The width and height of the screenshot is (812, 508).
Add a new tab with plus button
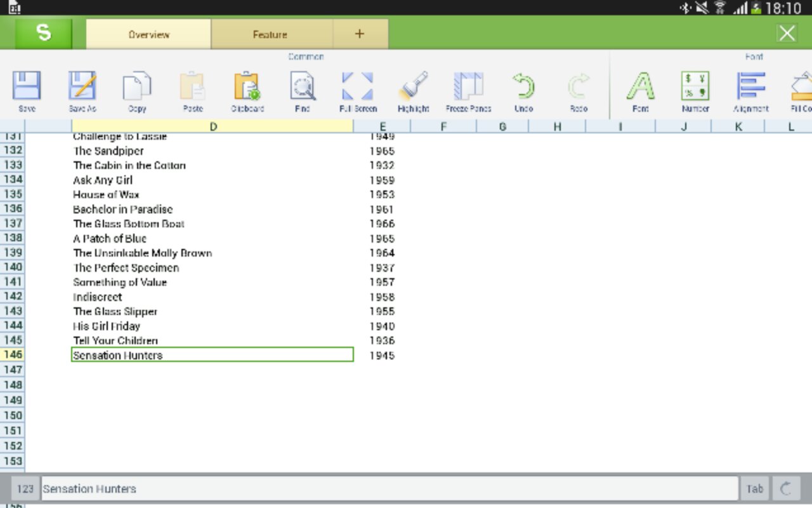(360, 34)
